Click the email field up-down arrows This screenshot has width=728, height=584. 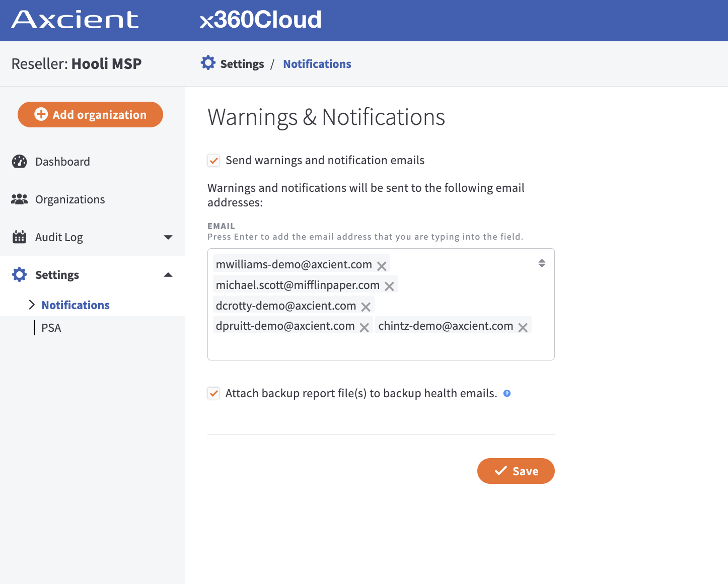coord(542,263)
